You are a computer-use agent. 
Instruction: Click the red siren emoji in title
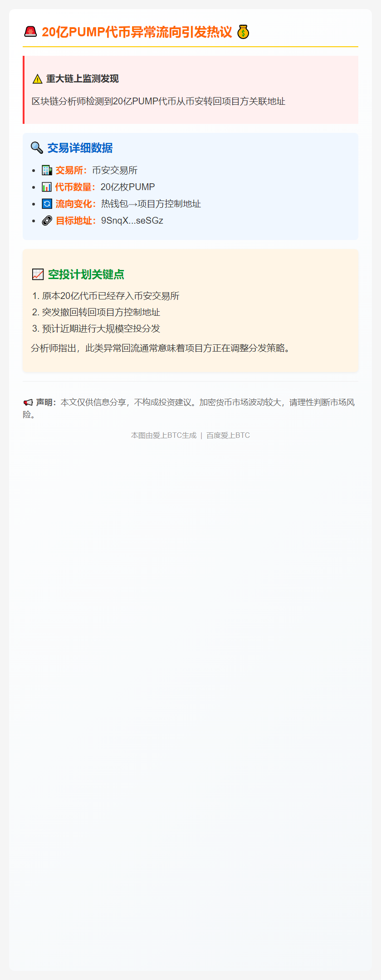coord(30,32)
